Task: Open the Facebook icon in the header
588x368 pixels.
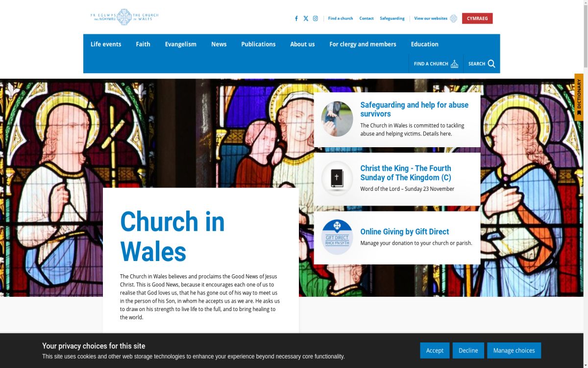Action: tap(296, 18)
